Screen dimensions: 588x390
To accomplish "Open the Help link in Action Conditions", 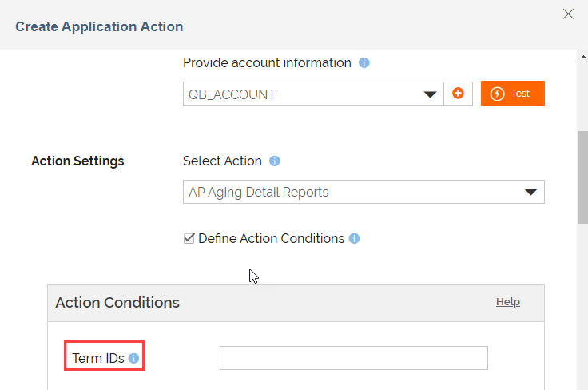I will coord(508,302).
